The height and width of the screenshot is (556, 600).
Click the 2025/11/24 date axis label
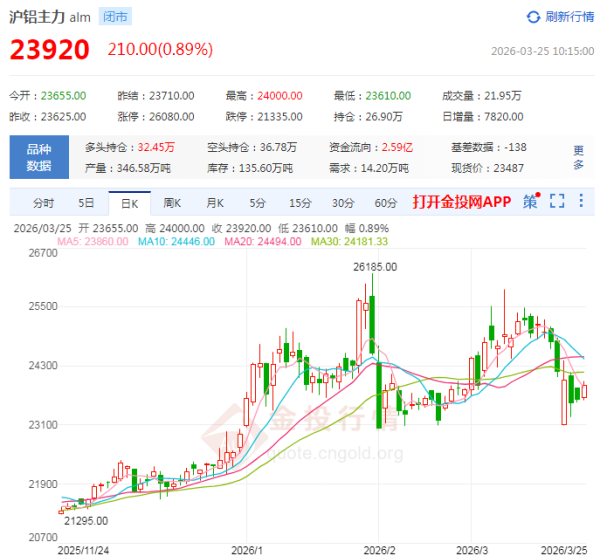pyautogui.click(x=83, y=550)
